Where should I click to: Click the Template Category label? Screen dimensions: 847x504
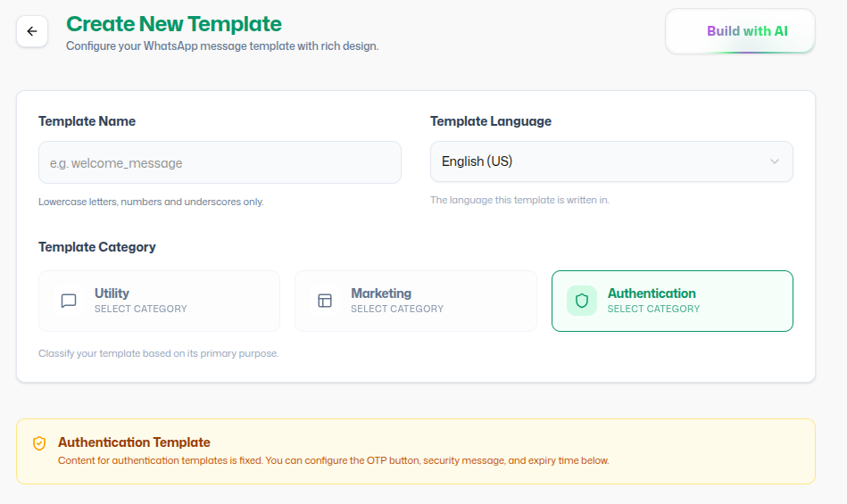(97, 246)
